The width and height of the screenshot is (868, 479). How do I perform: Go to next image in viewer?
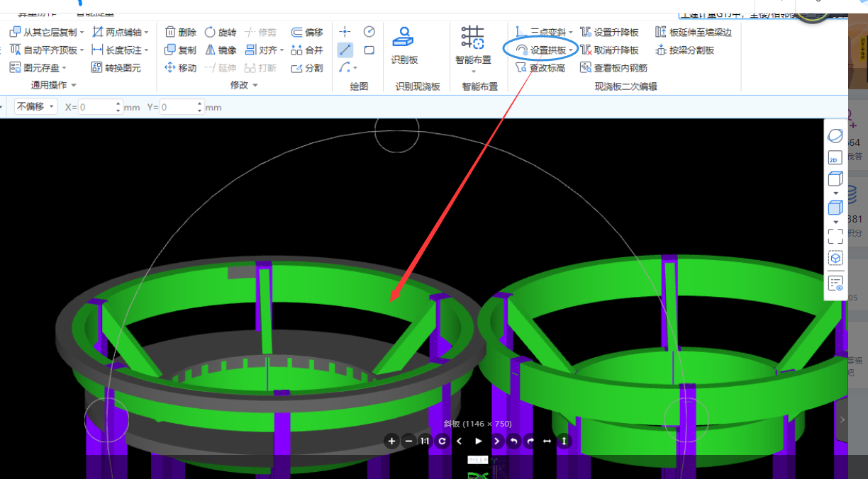tap(496, 441)
